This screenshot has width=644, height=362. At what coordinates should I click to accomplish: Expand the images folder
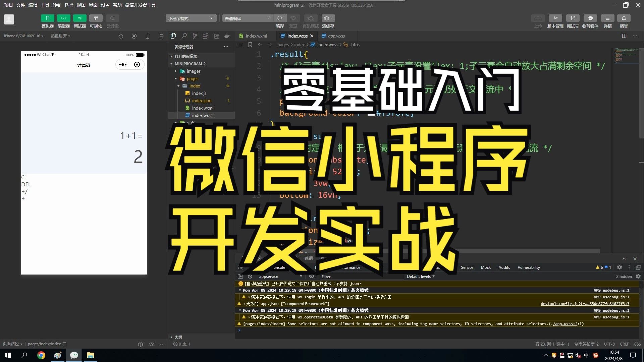coord(201,71)
